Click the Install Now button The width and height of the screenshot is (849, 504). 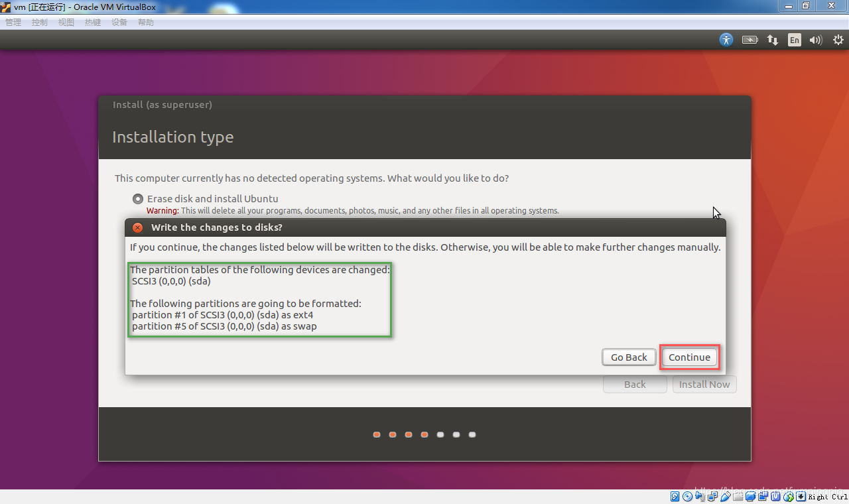pos(704,384)
